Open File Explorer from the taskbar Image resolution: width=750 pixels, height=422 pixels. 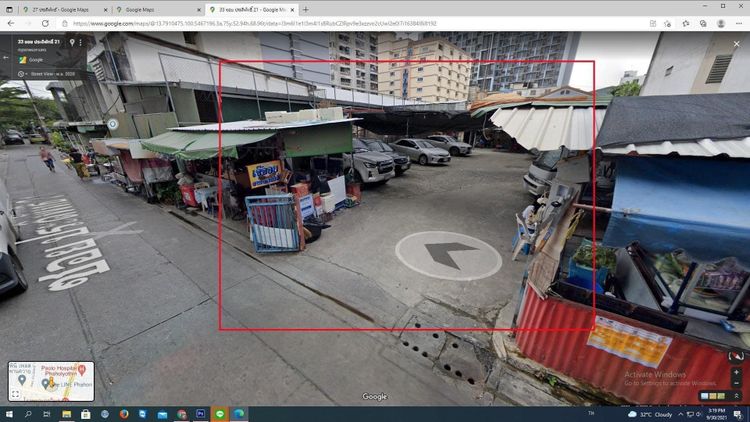[x=66, y=414]
